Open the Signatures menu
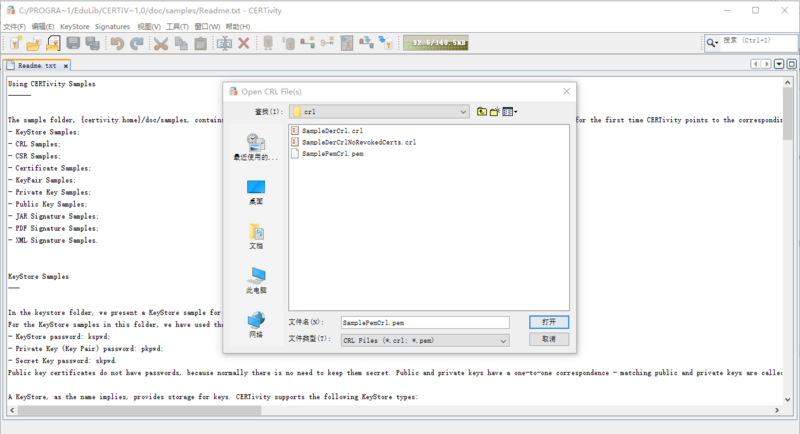The width and height of the screenshot is (800, 434). pos(112,27)
